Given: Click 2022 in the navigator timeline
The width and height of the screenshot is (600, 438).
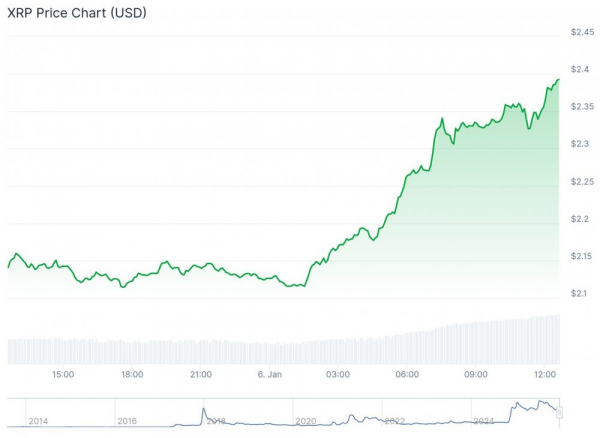Looking at the screenshot, I should (394, 421).
